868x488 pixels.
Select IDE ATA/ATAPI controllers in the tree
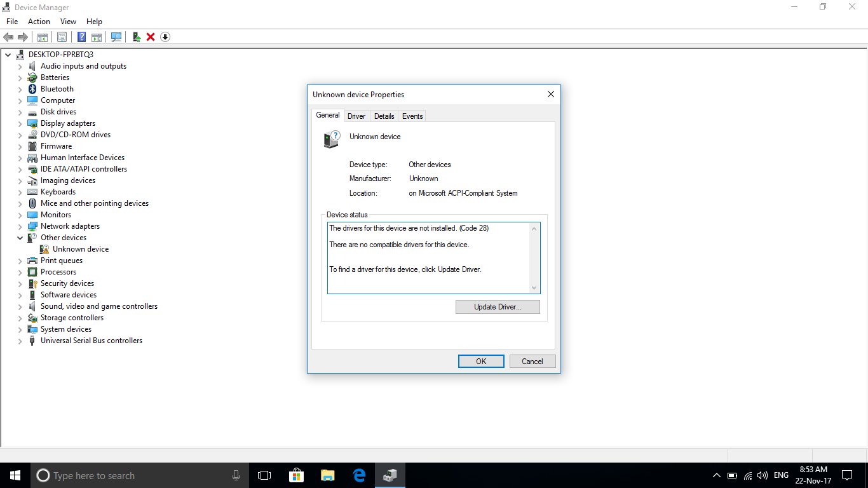click(x=84, y=169)
